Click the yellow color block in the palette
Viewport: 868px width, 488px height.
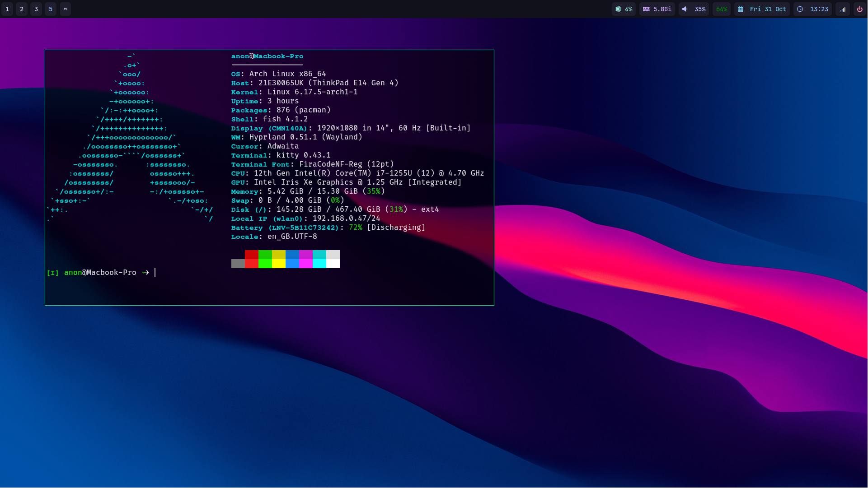[x=279, y=264]
